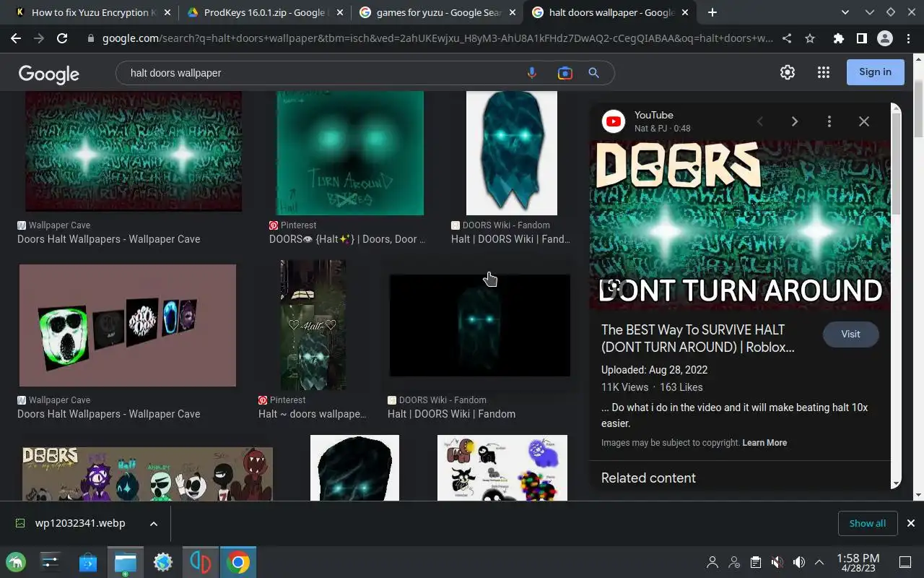Click the preview panel scrollbar

click(896, 163)
